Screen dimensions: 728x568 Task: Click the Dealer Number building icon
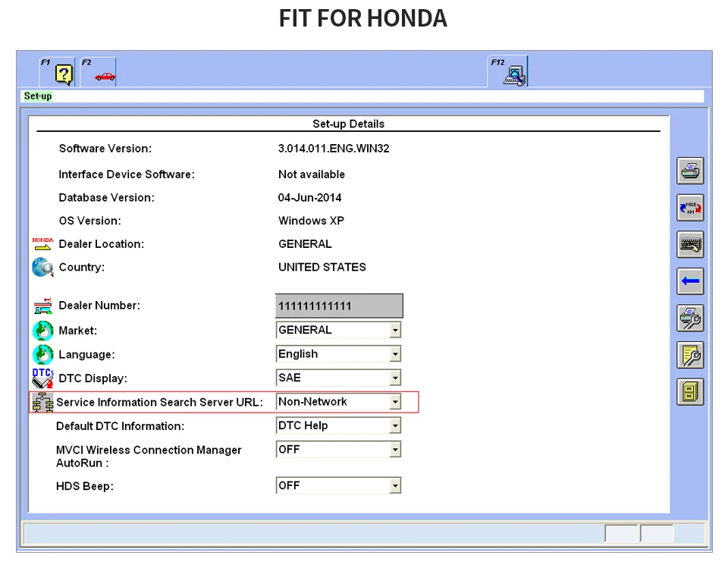point(42,306)
